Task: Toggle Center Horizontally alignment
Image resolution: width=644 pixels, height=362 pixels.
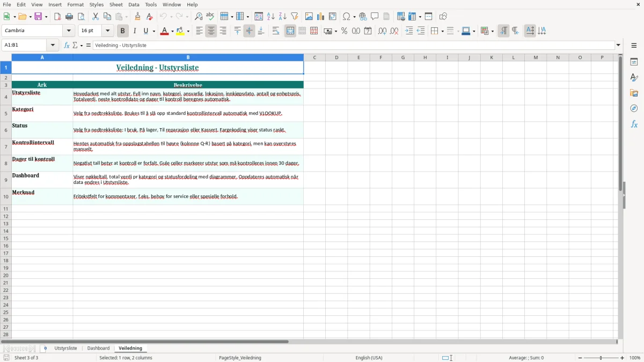Action: click(x=211, y=31)
